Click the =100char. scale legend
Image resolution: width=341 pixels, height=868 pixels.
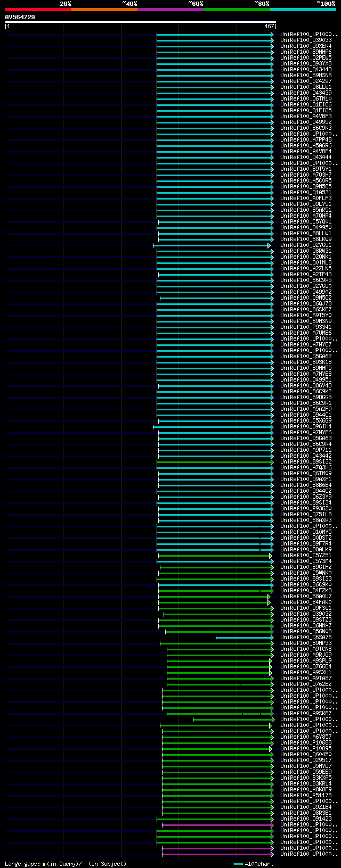click(254, 864)
